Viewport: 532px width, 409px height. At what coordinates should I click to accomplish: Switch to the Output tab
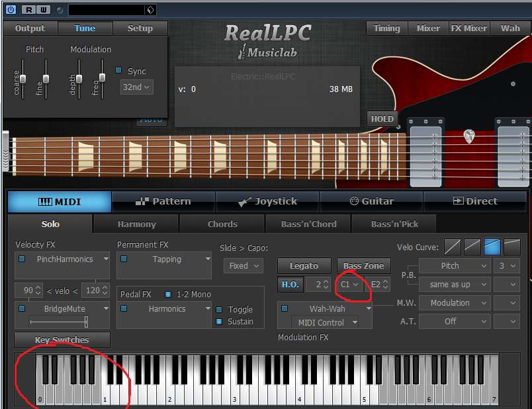[30, 28]
